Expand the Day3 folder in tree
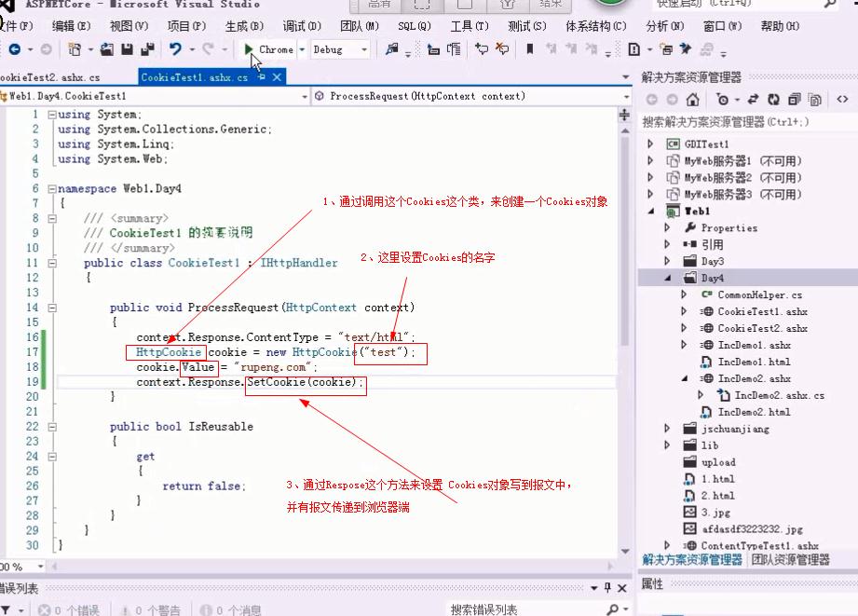 tap(668, 261)
